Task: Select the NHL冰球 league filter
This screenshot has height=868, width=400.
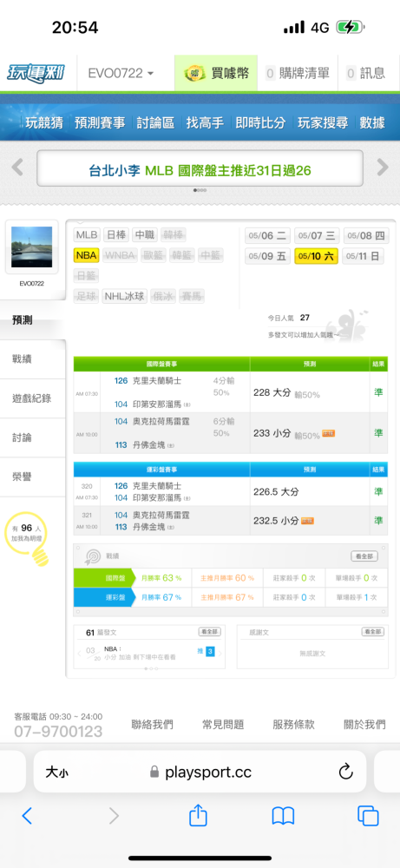Action: pyautogui.click(x=125, y=297)
